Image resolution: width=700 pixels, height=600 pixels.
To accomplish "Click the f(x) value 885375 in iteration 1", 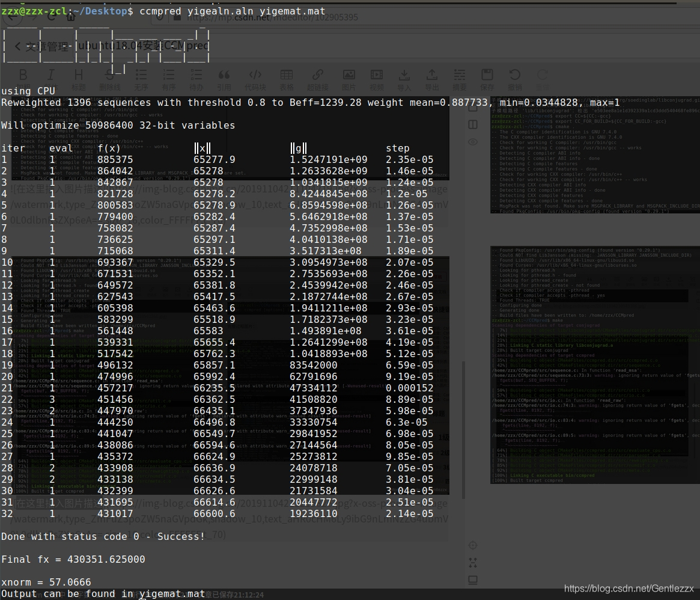I will click(x=115, y=159).
